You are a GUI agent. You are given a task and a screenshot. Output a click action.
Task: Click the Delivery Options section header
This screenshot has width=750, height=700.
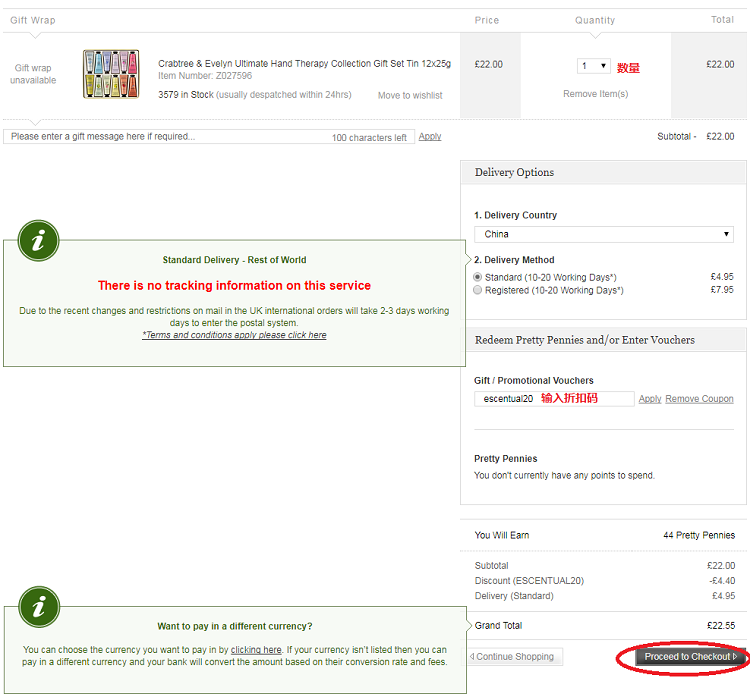515,172
